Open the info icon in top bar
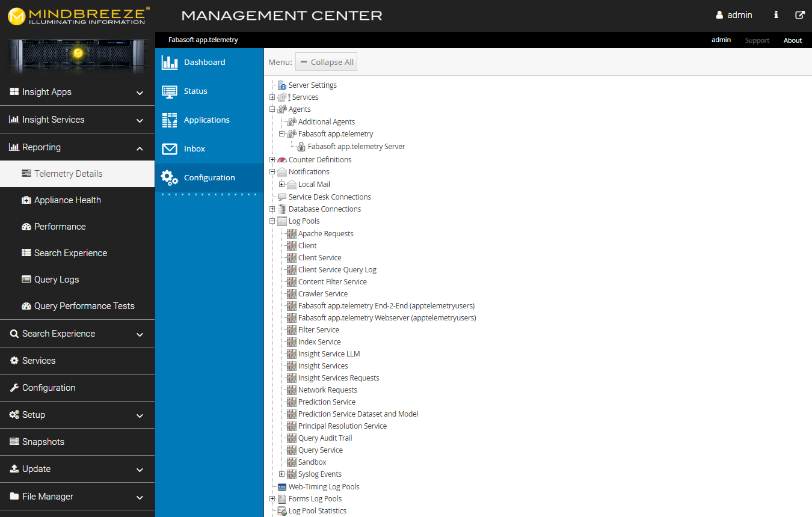This screenshot has width=812, height=517. pos(776,15)
